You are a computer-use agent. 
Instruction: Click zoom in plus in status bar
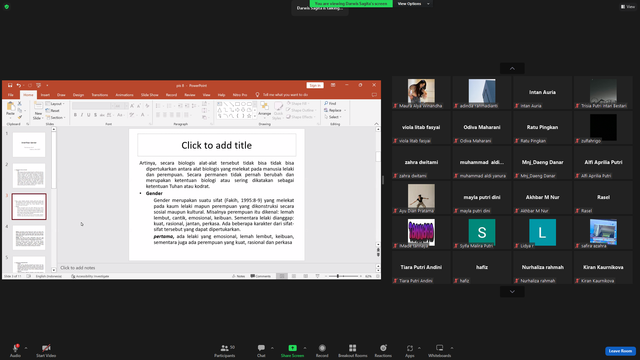tap(361, 276)
